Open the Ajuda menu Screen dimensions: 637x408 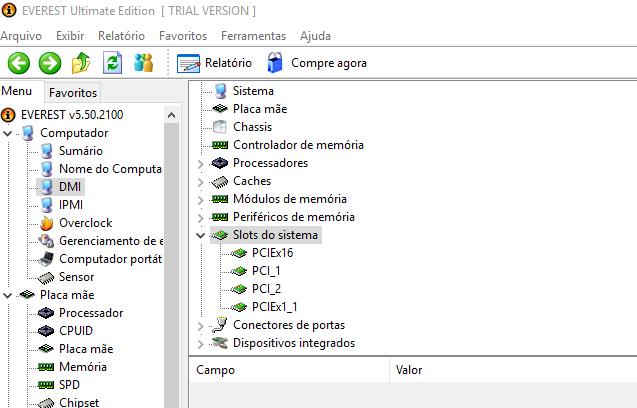315,36
